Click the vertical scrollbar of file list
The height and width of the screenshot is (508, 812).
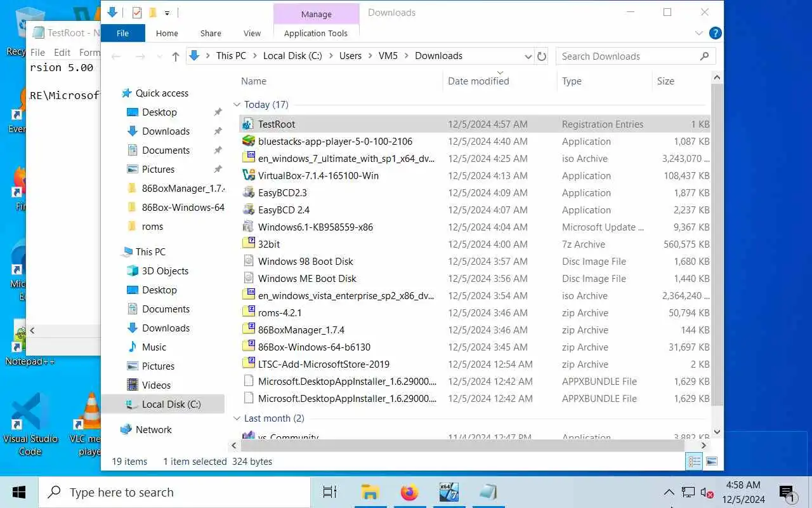coord(717,244)
